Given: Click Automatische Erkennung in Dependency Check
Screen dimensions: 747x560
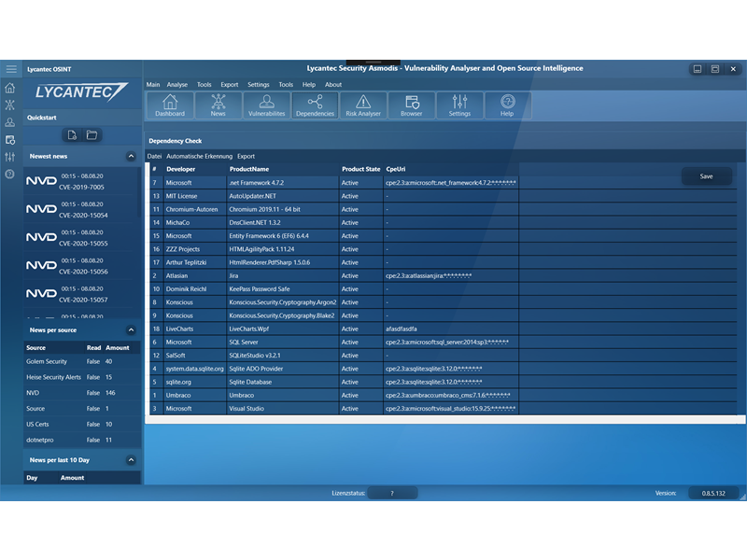Looking at the screenshot, I should (199, 156).
